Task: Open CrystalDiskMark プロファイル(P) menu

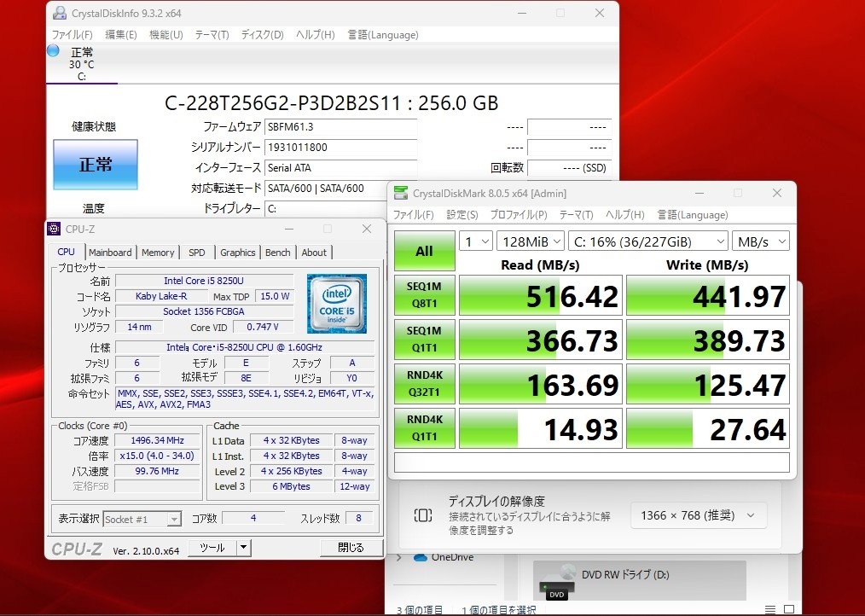Action: coord(519,215)
